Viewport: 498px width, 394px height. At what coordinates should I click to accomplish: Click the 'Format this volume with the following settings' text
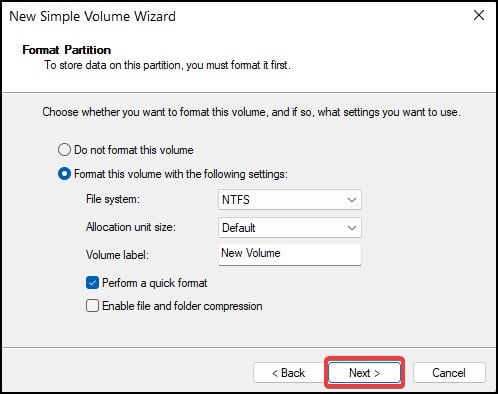pyautogui.click(x=181, y=174)
